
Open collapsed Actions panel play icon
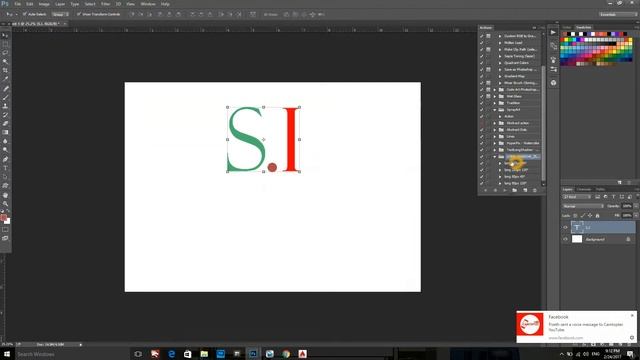pos(553,33)
